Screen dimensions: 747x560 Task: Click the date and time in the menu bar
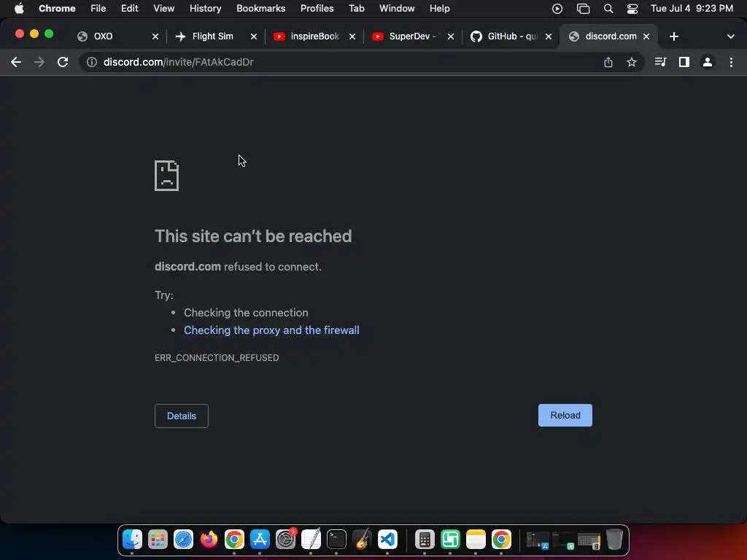tap(692, 9)
